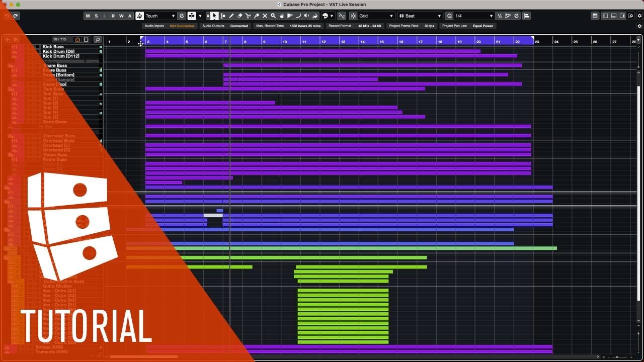Image resolution: width=644 pixels, height=362 pixels.
Task: Click the Audio Outputs Connected status
Action: coord(225,26)
